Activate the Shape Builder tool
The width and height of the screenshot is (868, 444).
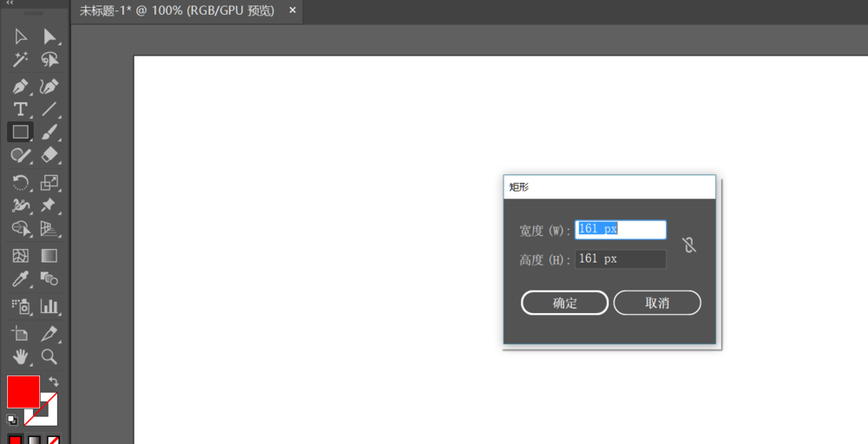tap(21, 228)
